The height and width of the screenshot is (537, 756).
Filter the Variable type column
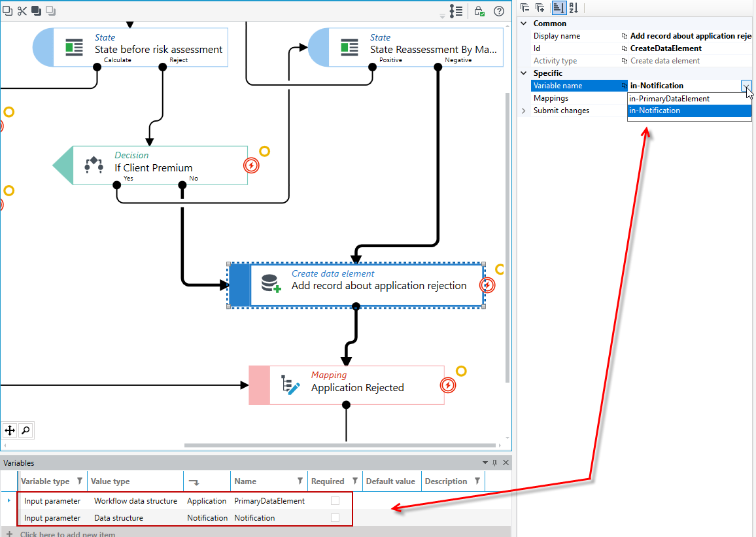[80, 481]
